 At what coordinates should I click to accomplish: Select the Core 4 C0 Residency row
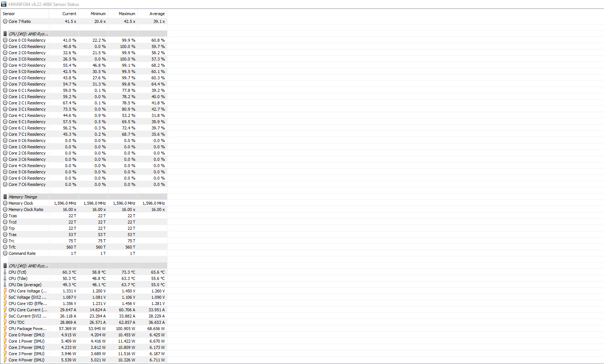27,65
